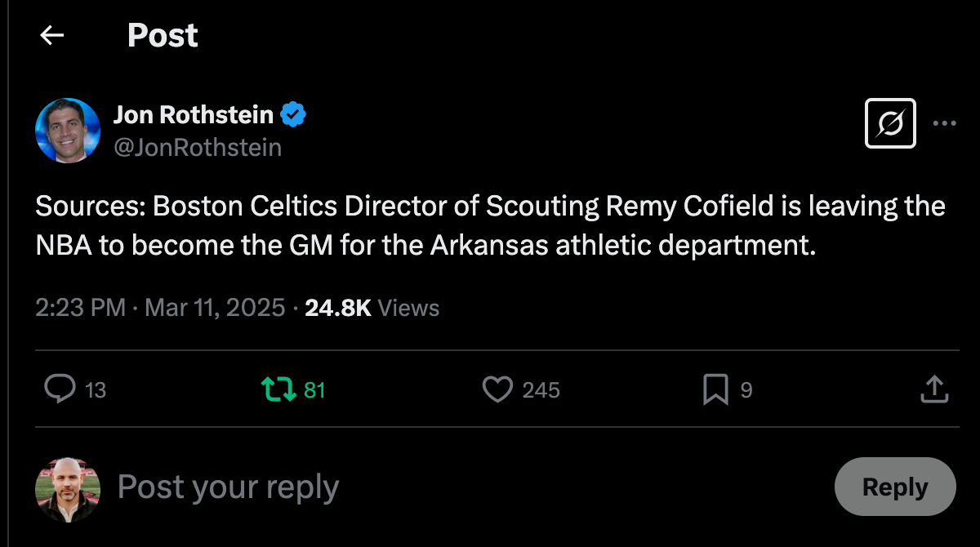Click Jon Rothstein's verified badge

[292, 114]
